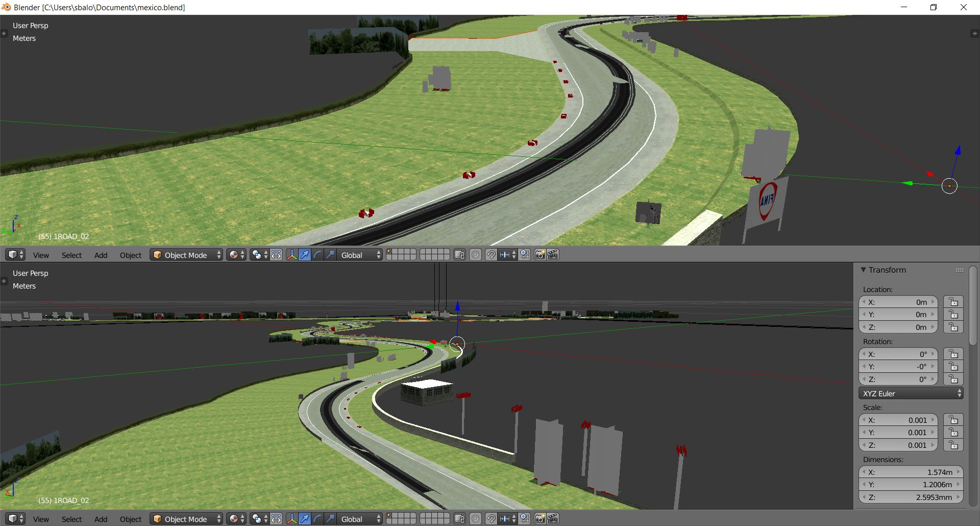Select scale manipulator icon in lower header

point(330,519)
